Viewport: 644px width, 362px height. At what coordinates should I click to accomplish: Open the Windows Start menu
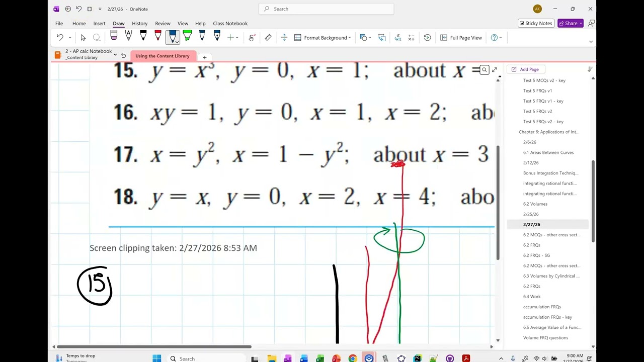(x=157, y=358)
